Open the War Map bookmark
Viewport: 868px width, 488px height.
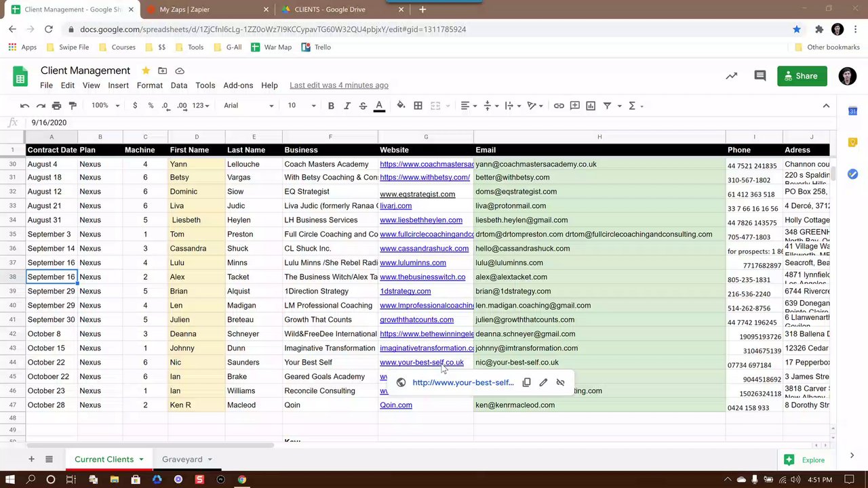click(x=271, y=47)
